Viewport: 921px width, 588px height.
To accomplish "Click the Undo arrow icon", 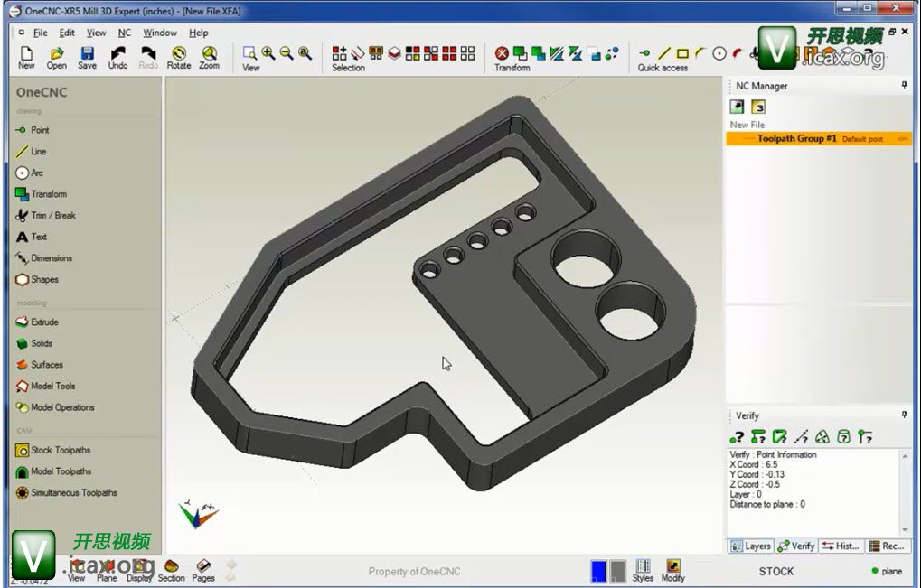I will coord(117,58).
